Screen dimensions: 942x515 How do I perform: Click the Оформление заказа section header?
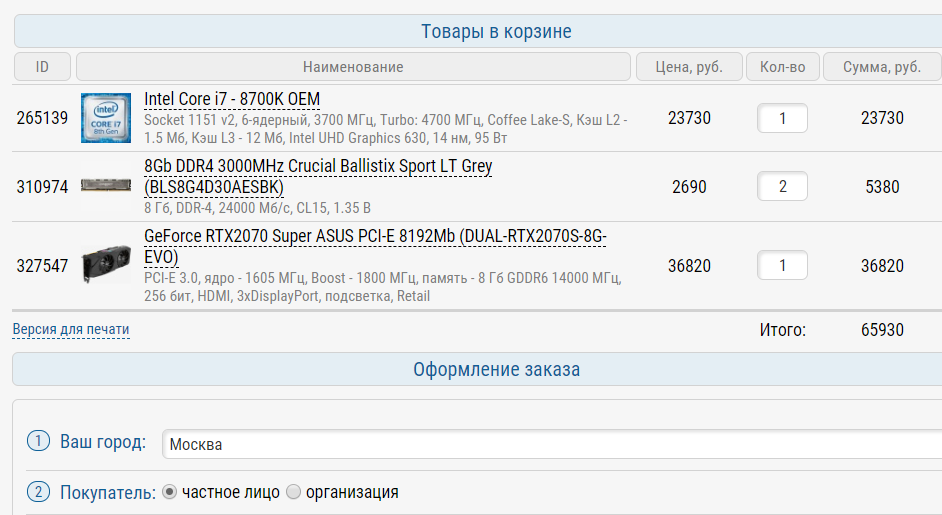496,370
